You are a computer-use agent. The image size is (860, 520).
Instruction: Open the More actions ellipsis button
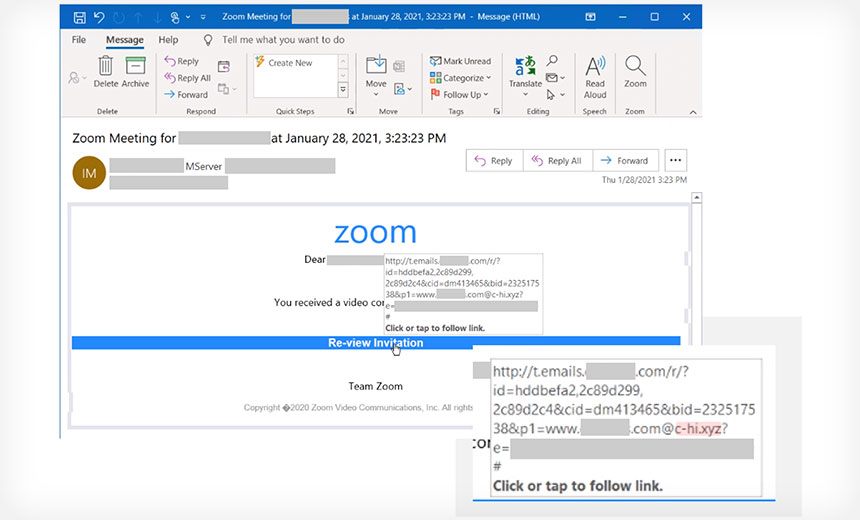676,160
